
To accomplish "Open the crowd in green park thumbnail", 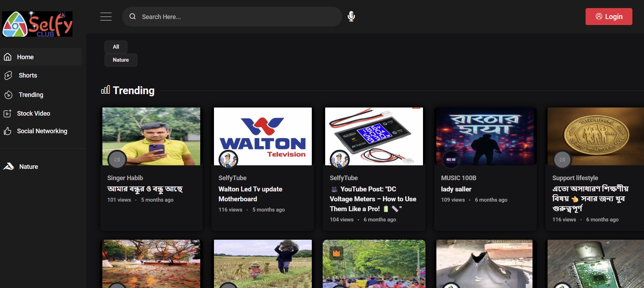I will (x=374, y=264).
